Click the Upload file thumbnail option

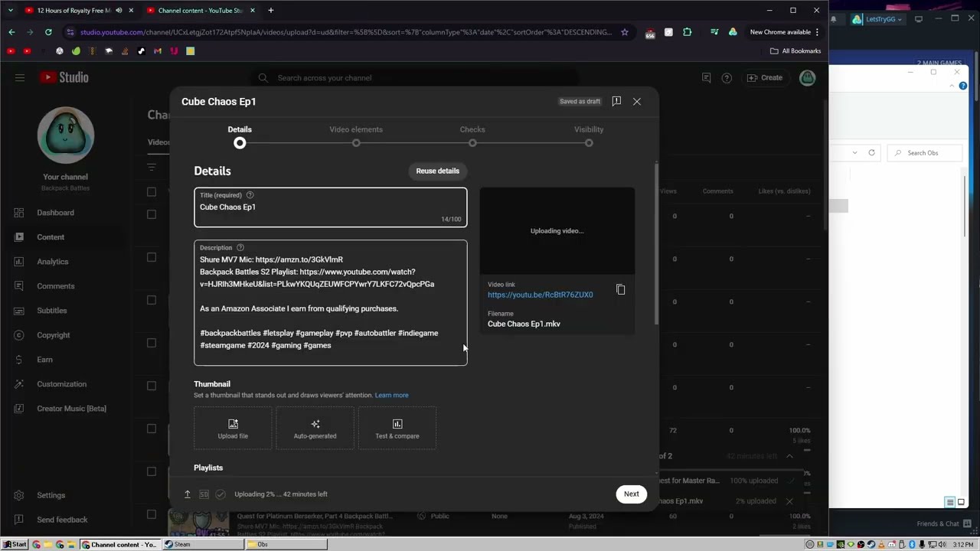pyautogui.click(x=233, y=429)
